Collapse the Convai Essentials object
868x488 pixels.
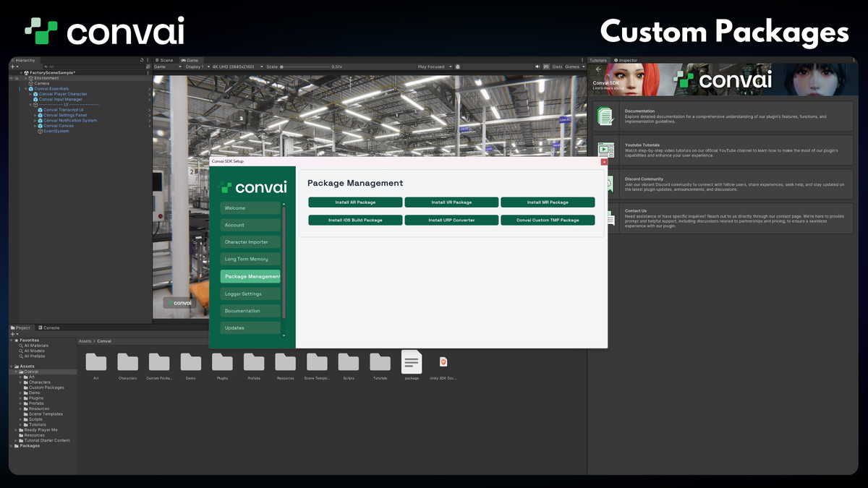pyautogui.click(x=26, y=89)
